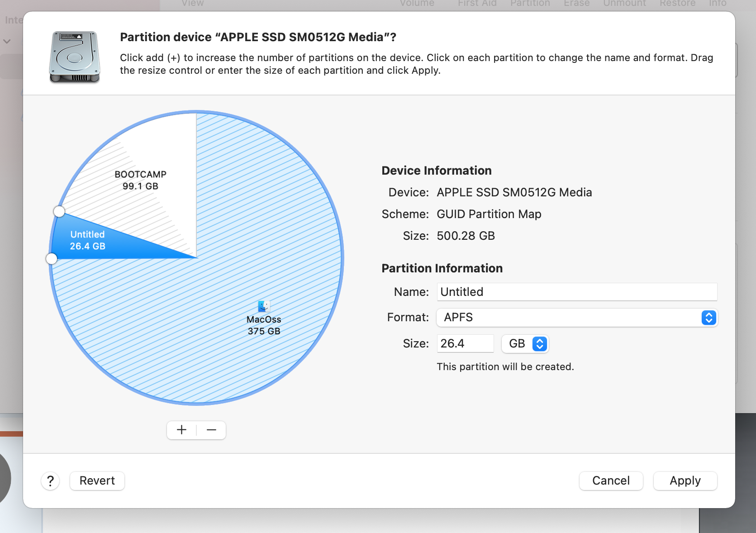Grab the lower resize handle on pie chart
The height and width of the screenshot is (533, 756).
tap(52, 258)
